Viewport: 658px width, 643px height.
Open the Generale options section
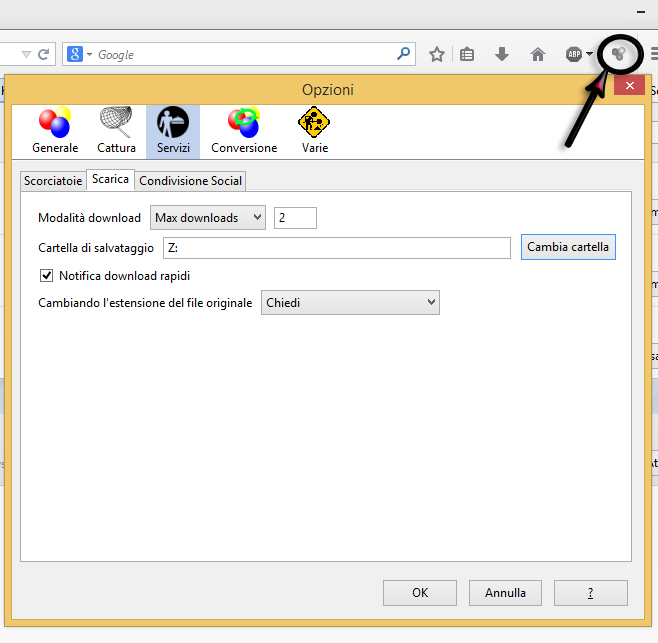click(x=55, y=131)
